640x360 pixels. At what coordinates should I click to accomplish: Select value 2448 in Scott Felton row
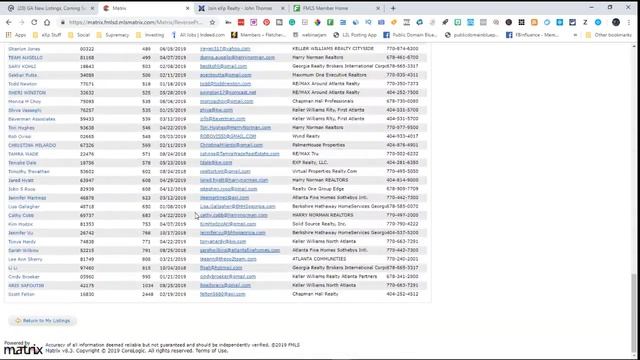click(x=148, y=294)
